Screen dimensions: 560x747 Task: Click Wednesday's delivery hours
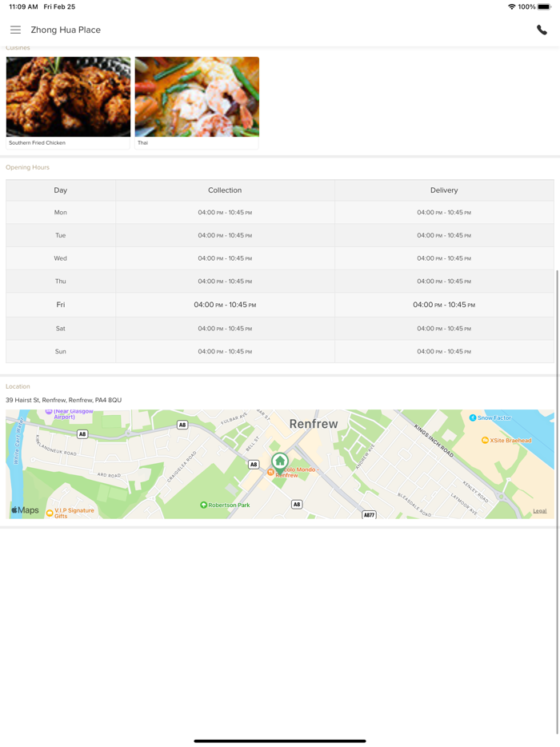point(444,258)
